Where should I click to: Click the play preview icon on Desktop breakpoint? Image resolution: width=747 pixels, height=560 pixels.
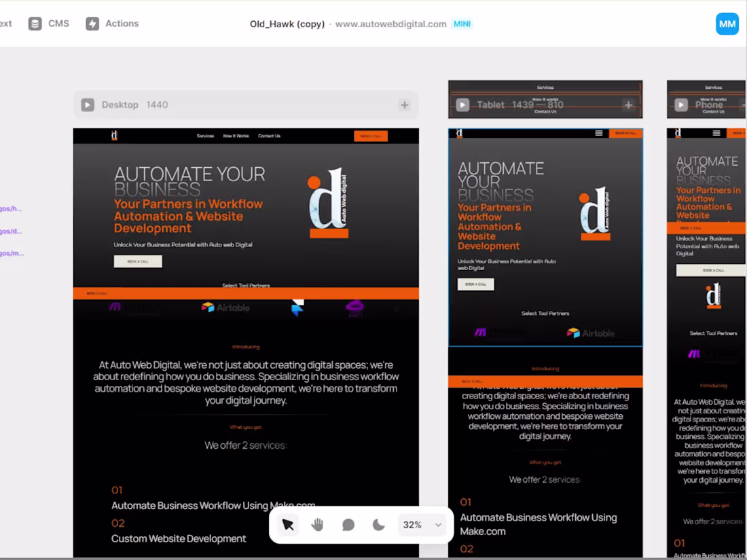[88, 105]
